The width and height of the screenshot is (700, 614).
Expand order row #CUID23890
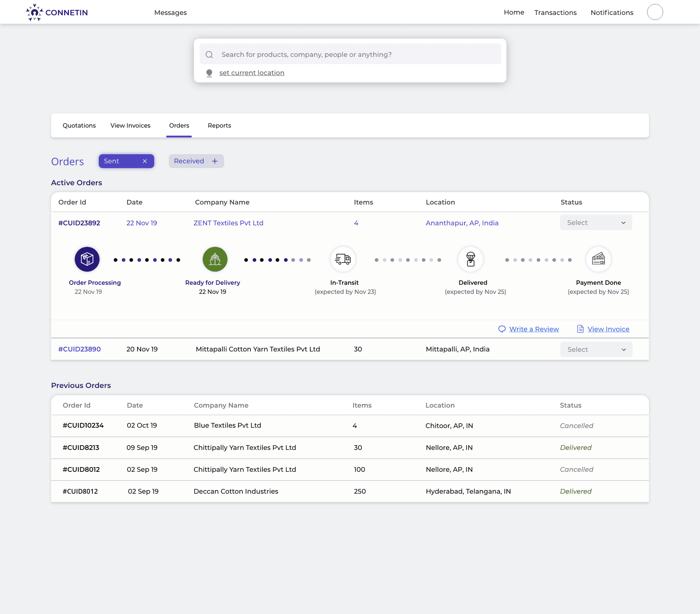[79, 349]
